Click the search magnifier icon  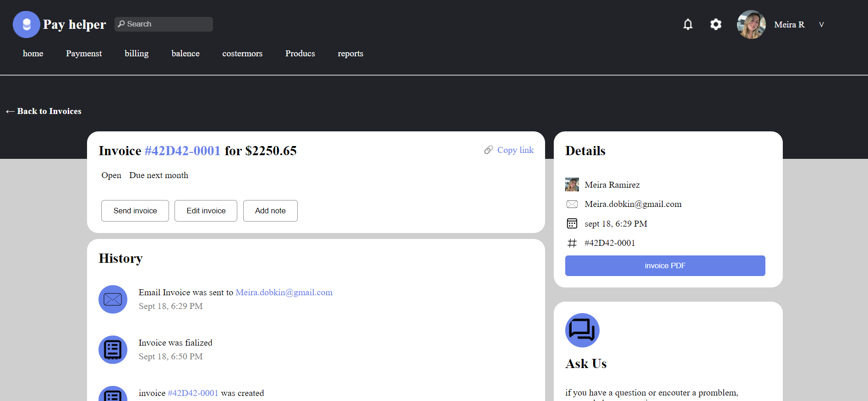click(121, 24)
